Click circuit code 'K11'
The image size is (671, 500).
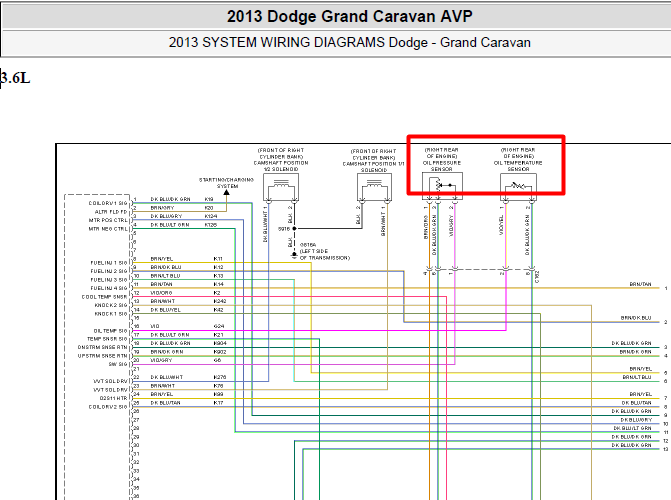point(218,259)
